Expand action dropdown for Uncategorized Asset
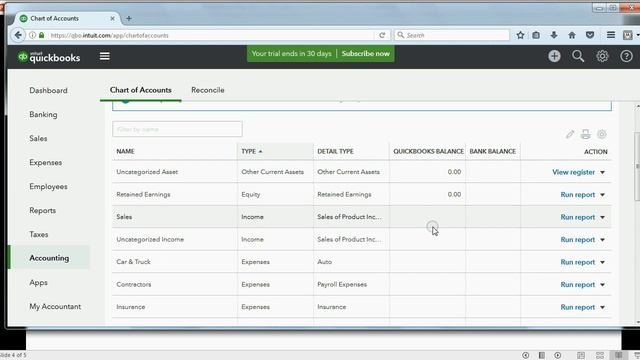Viewport: 640px width, 360px height. (x=602, y=172)
